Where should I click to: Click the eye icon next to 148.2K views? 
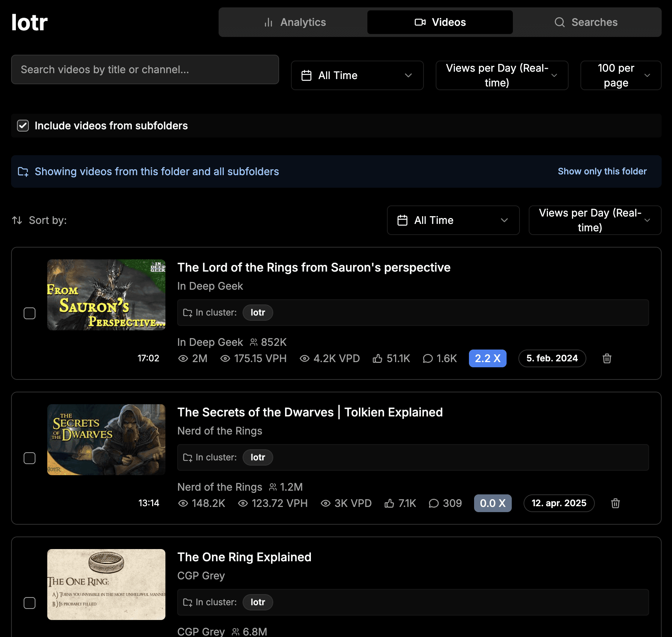[183, 503]
